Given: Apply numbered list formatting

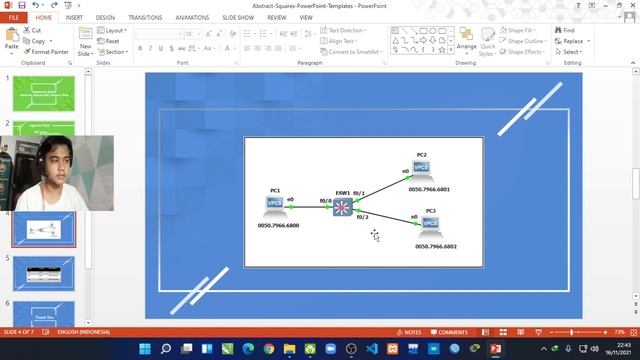Looking at the screenshot, I should click(x=265, y=34).
